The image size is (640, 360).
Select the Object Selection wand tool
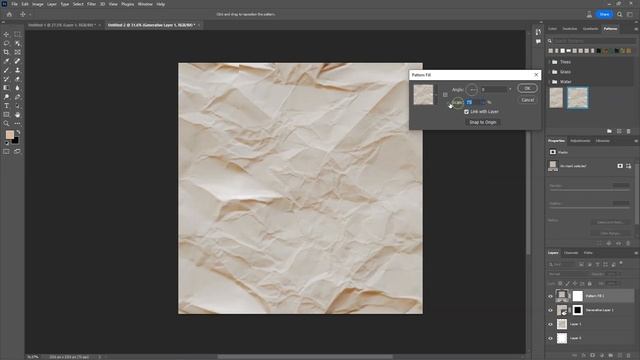(18, 43)
